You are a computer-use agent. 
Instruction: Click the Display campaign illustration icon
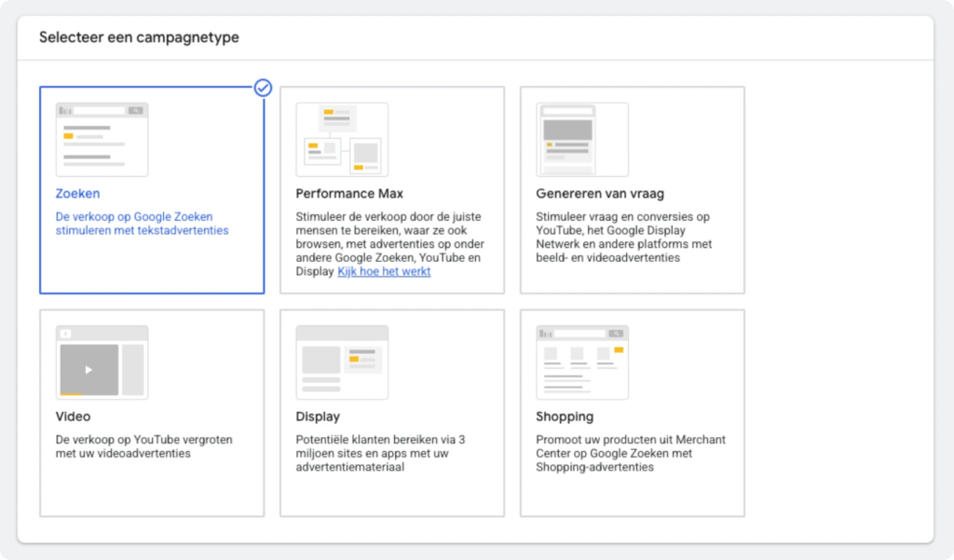point(342,362)
